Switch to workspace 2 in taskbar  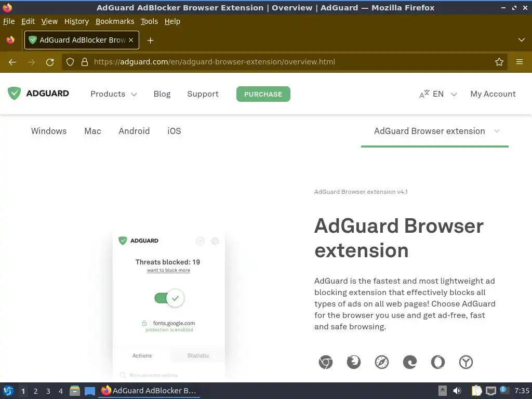click(x=36, y=391)
